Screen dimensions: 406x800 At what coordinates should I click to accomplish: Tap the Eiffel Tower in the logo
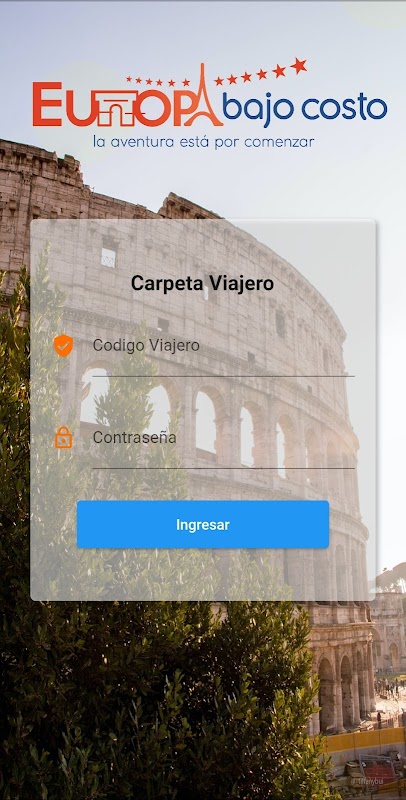pyautogui.click(x=202, y=95)
